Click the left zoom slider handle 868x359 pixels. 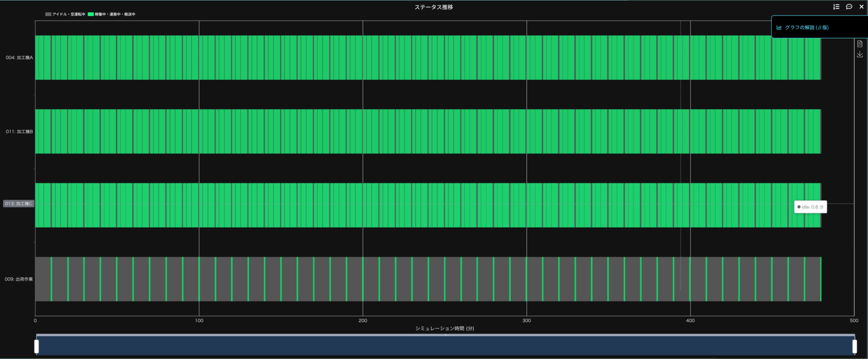point(37,346)
